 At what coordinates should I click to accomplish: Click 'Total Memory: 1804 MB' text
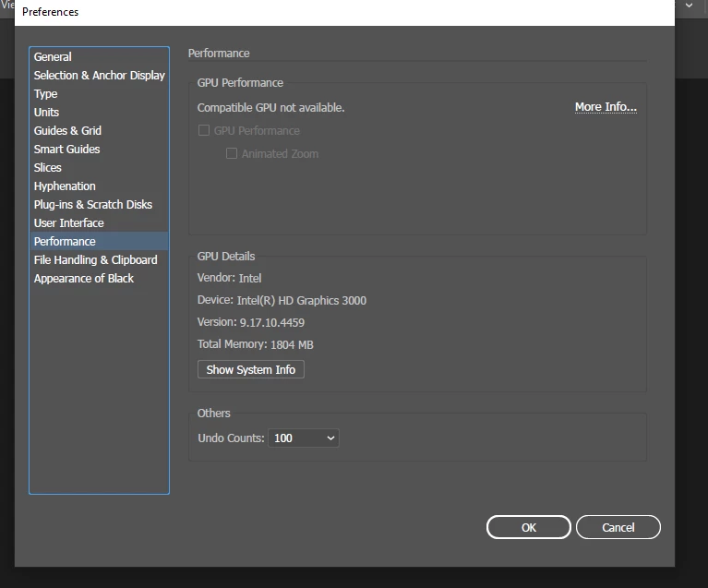pyautogui.click(x=255, y=344)
